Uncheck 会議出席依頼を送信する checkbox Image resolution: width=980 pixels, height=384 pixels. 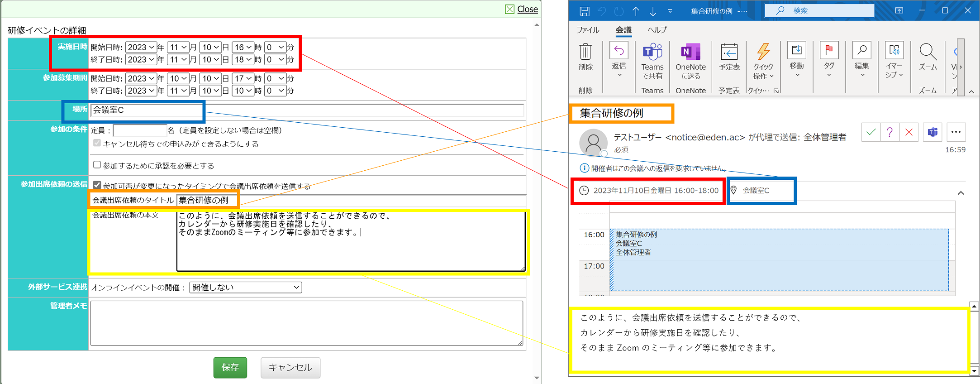pyautogui.click(x=97, y=185)
